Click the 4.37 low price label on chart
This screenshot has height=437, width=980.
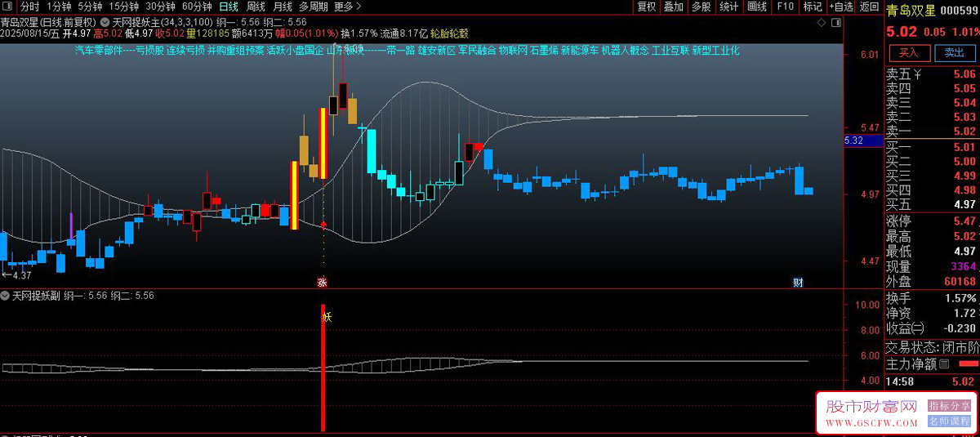pos(16,275)
